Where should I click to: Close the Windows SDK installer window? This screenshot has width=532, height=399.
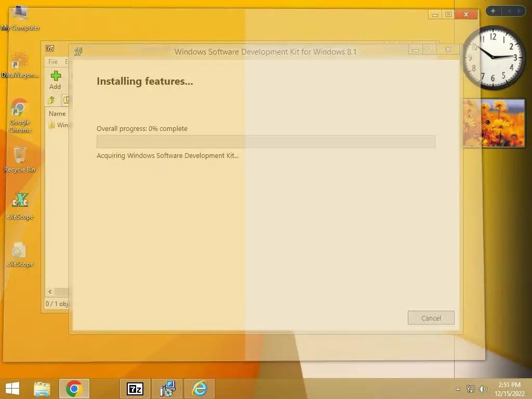point(448,49)
